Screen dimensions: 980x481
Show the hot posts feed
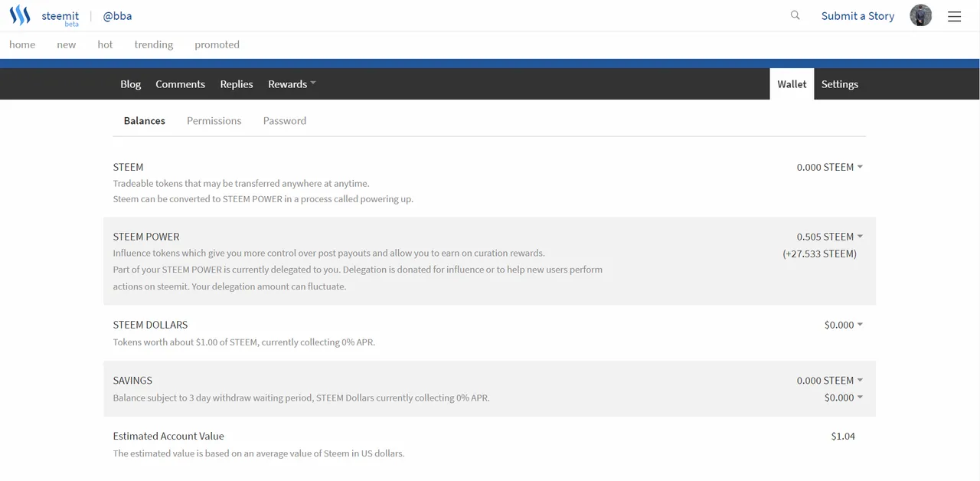coord(105,44)
